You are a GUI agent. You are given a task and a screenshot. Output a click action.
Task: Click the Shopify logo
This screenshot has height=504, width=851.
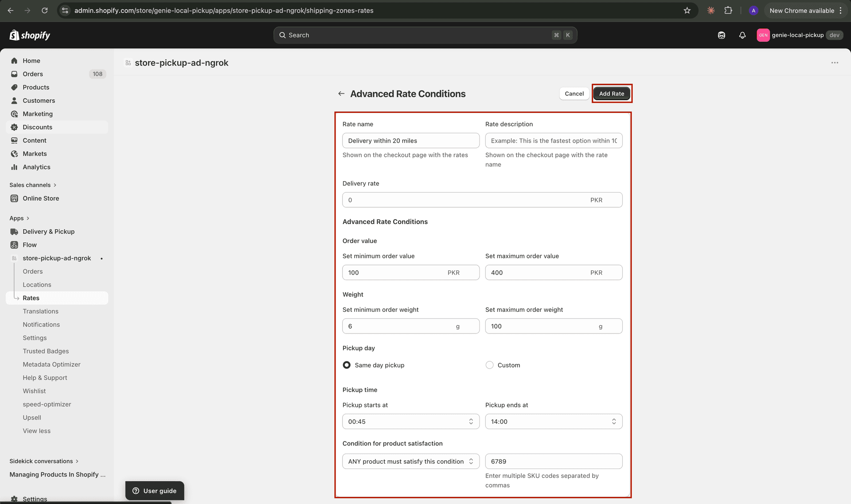pyautogui.click(x=30, y=35)
